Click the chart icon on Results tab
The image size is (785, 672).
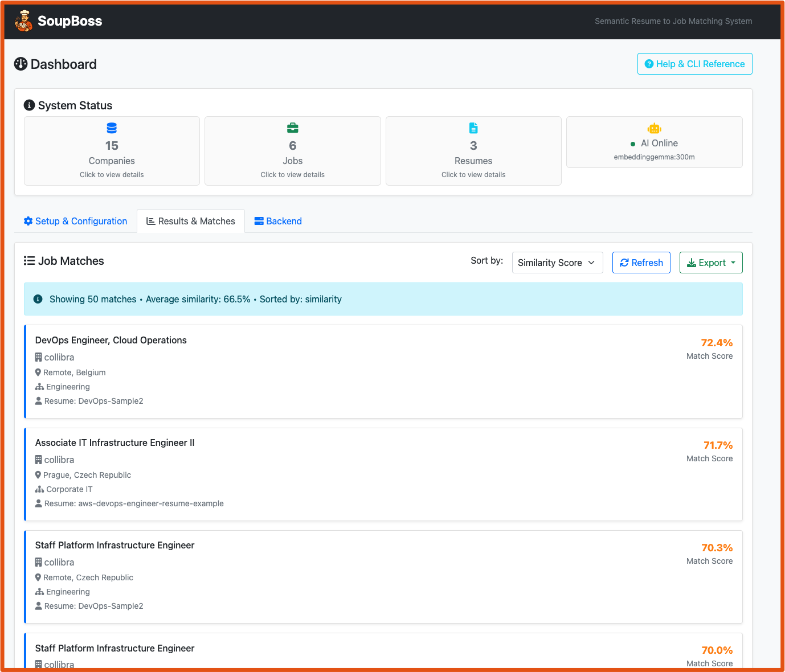[151, 221]
